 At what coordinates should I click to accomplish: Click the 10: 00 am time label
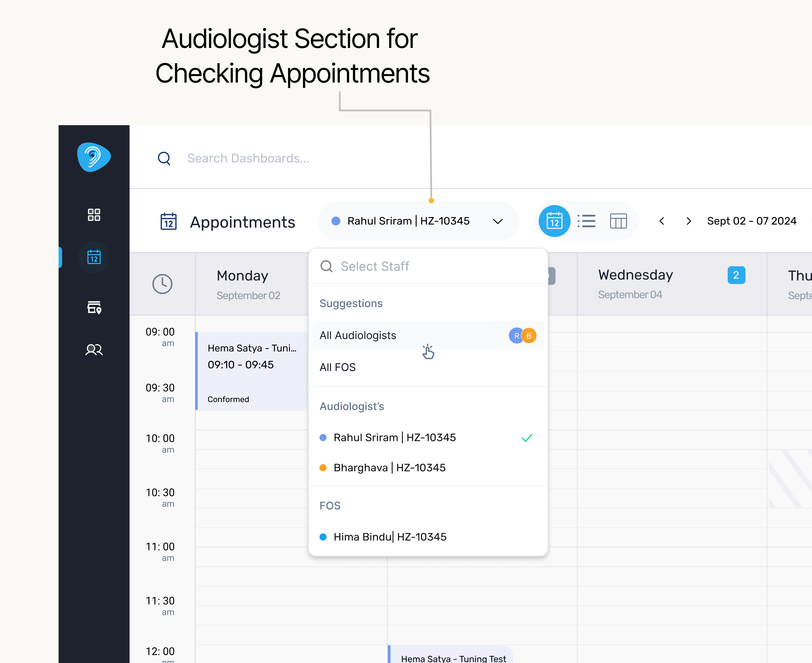[x=160, y=443]
